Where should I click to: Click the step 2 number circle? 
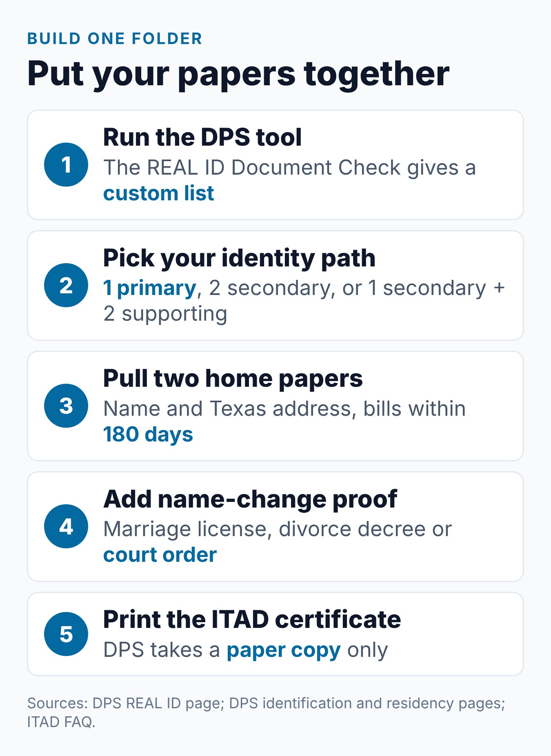click(x=66, y=285)
